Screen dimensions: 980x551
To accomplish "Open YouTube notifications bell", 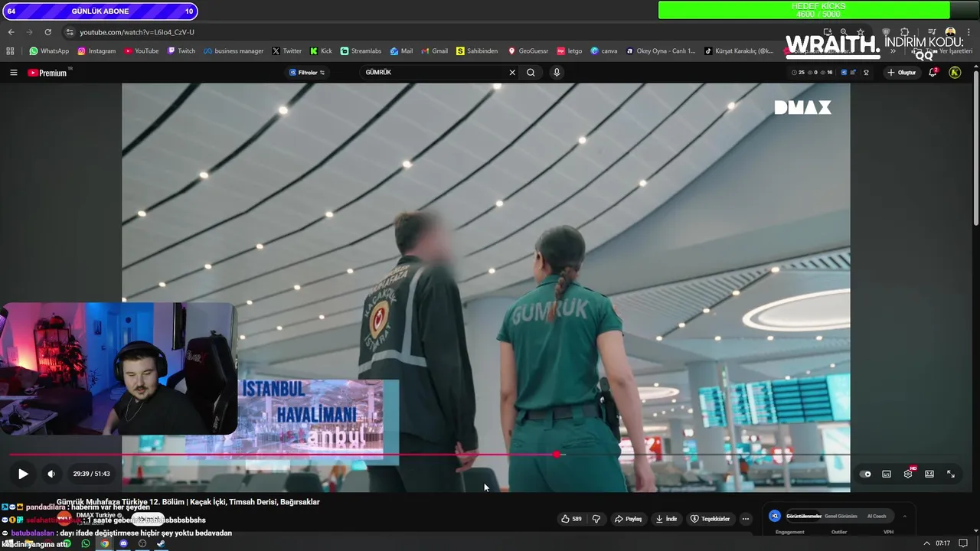I will pos(933,73).
